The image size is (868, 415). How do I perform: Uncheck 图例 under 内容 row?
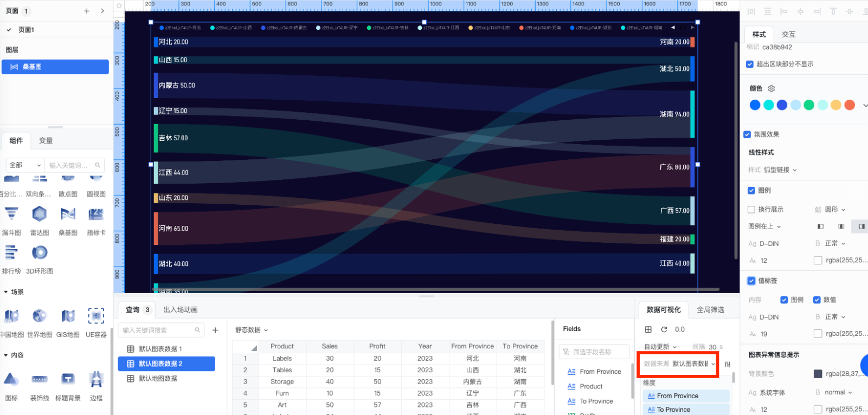[x=784, y=300]
